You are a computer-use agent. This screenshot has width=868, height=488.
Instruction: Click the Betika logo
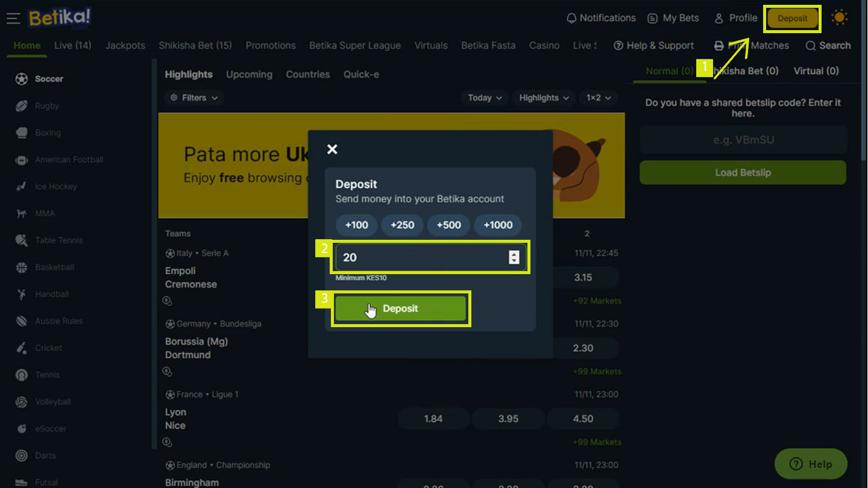[x=60, y=18]
